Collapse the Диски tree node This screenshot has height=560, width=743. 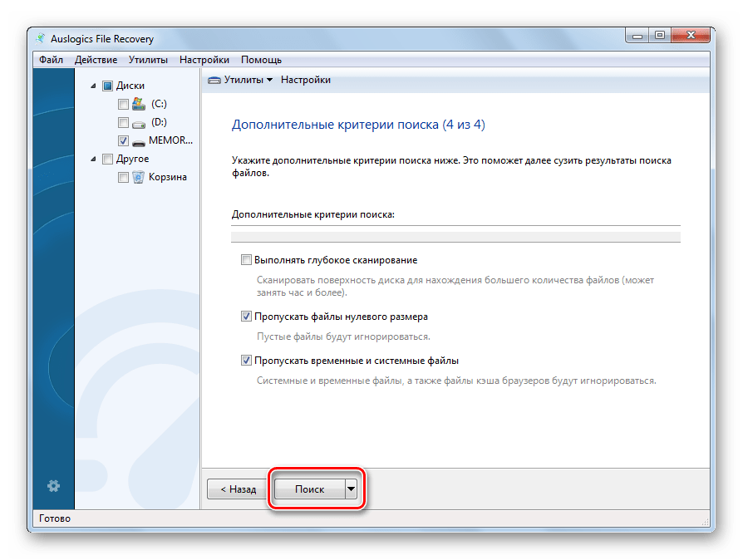(93, 86)
